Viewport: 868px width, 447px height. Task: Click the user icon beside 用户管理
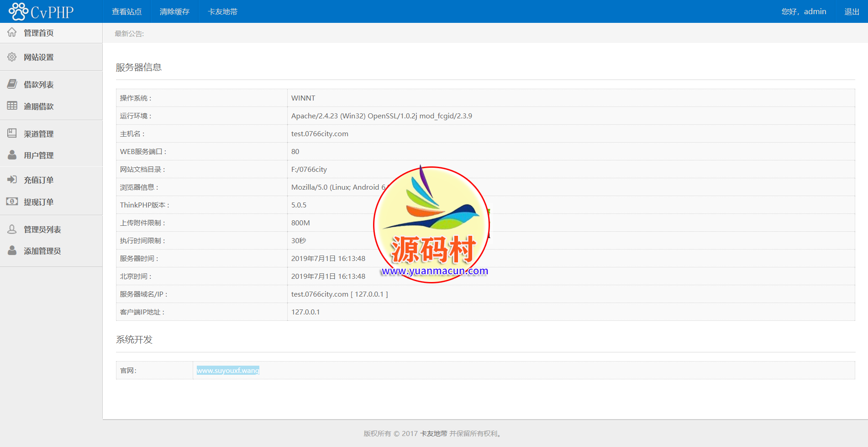click(12, 155)
